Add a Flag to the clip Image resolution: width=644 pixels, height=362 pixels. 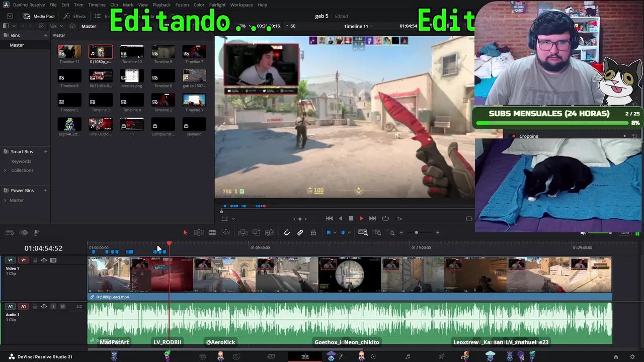click(x=329, y=232)
